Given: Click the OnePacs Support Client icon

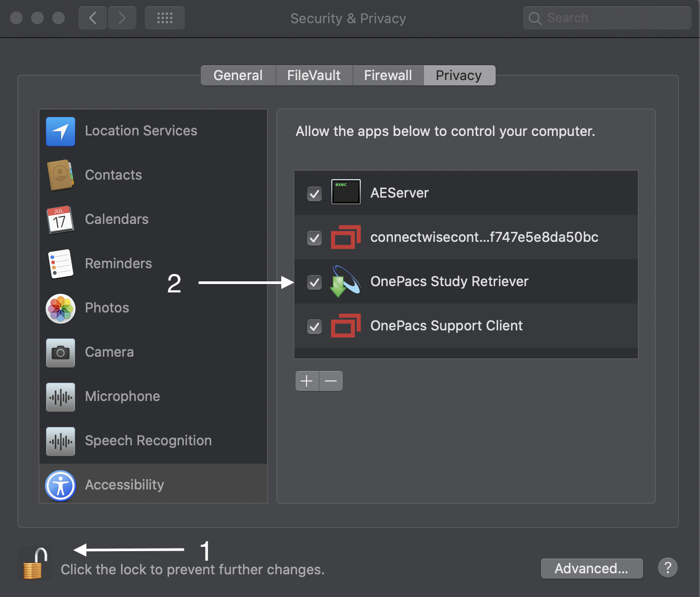Looking at the screenshot, I should 346,326.
